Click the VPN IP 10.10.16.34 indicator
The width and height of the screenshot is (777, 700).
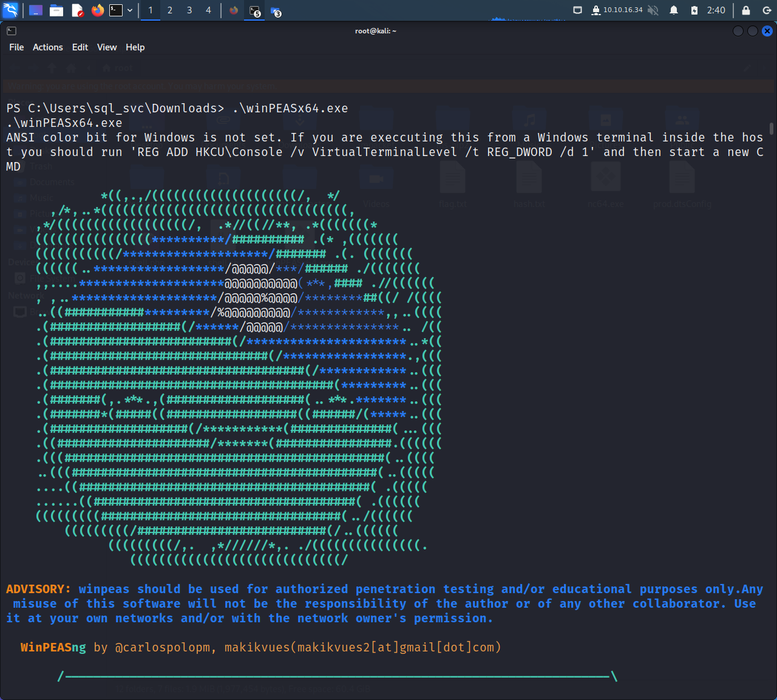click(617, 10)
